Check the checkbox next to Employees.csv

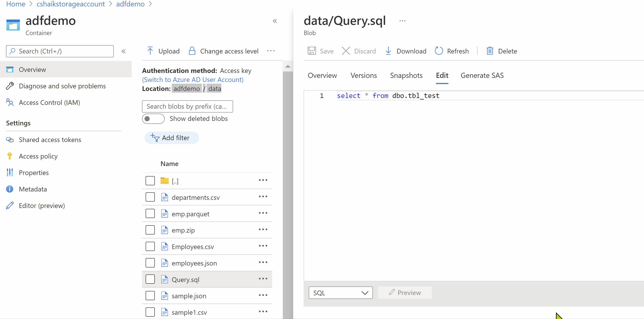tap(150, 246)
